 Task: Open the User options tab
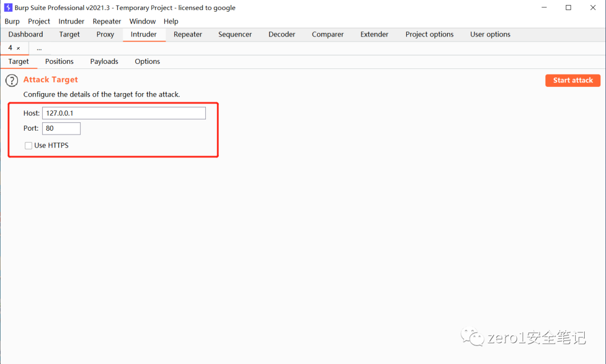pos(490,34)
